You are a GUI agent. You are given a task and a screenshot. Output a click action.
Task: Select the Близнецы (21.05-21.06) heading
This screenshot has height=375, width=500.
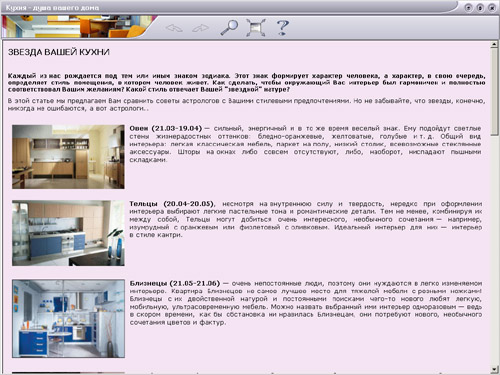click(175, 283)
